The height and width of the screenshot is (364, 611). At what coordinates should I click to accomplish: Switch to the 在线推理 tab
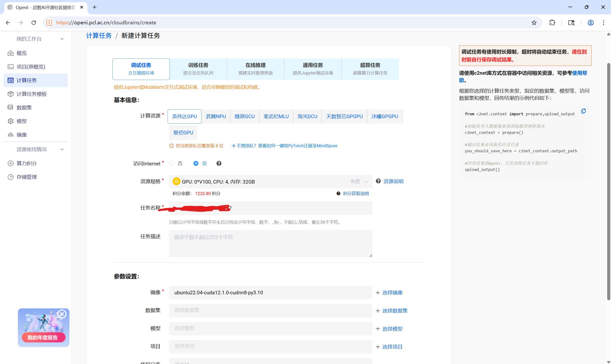[255, 69]
